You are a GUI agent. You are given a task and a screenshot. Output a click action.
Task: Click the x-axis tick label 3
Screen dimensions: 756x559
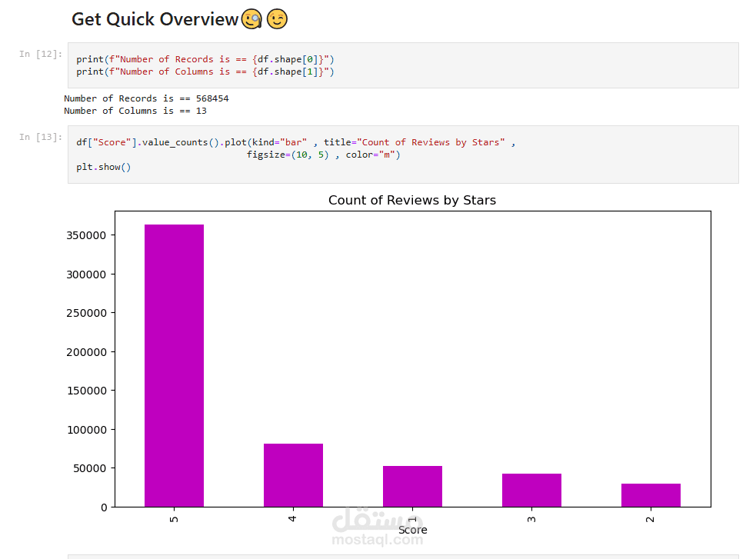click(531, 520)
